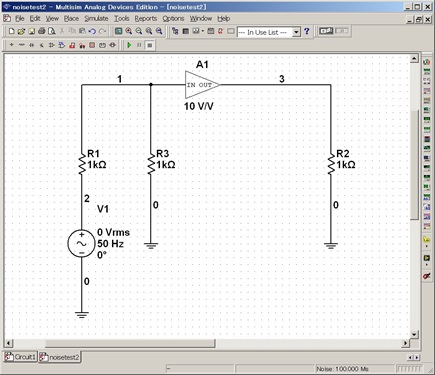This screenshot has width=435, height=375.
Task: Pause the simulation
Action: click(139, 45)
